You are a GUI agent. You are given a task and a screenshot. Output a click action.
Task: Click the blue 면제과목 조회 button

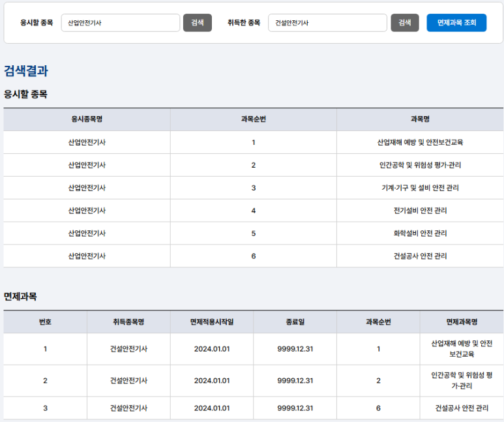click(456, 23)
